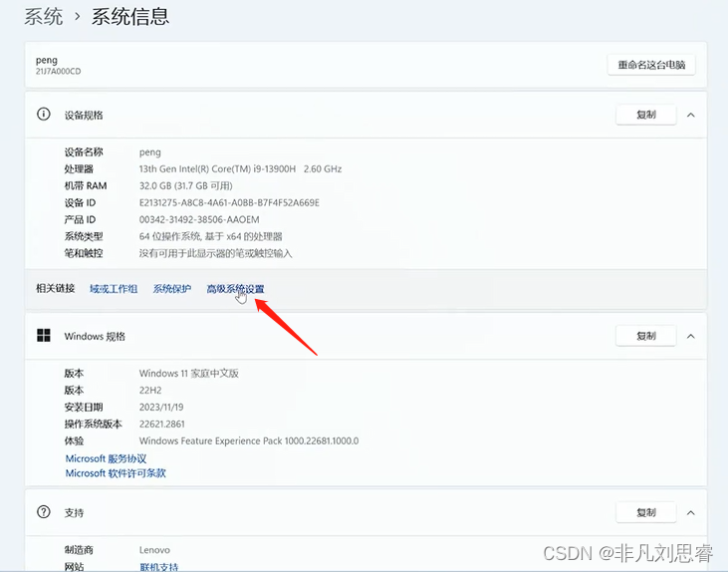This screenshot has height=572, width=728.
Task: Click the Lenovo manufacturer value
Action: pyautogui.click(x=154, y=550)
